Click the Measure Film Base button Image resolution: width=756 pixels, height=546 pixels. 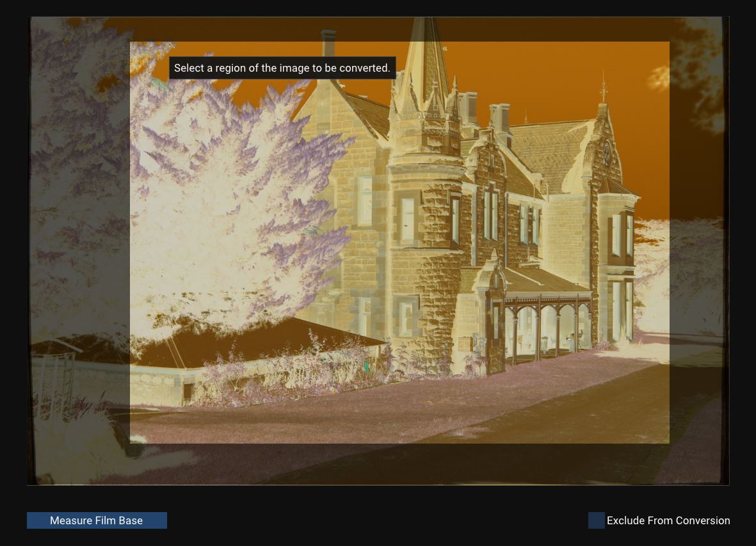click(x=97, y=520)
